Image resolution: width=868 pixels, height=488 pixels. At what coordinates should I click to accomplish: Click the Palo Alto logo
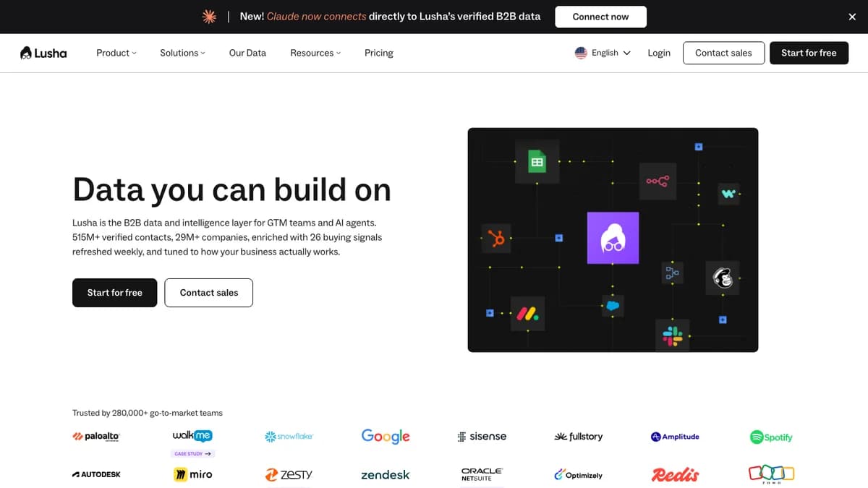pyautogui.click(x=96, y=437)
